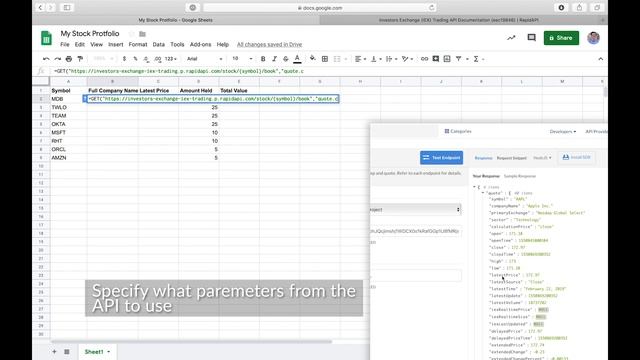Open the Format menu

coord(138,44)
